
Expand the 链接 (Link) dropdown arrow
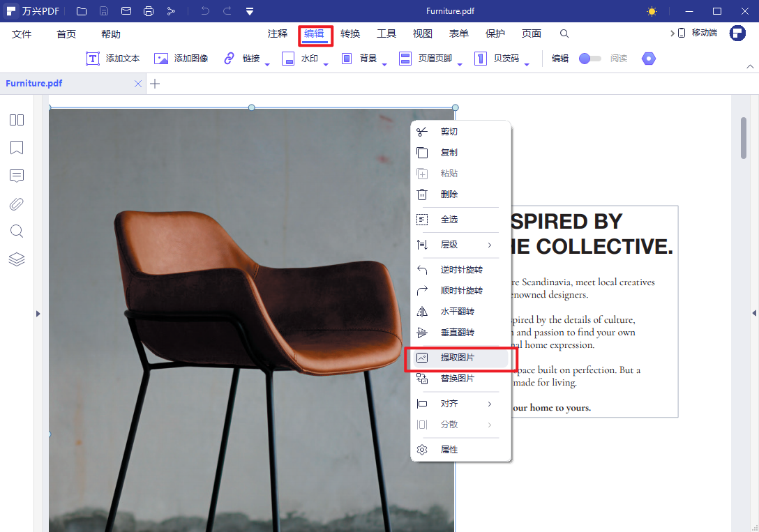point(267,63)
